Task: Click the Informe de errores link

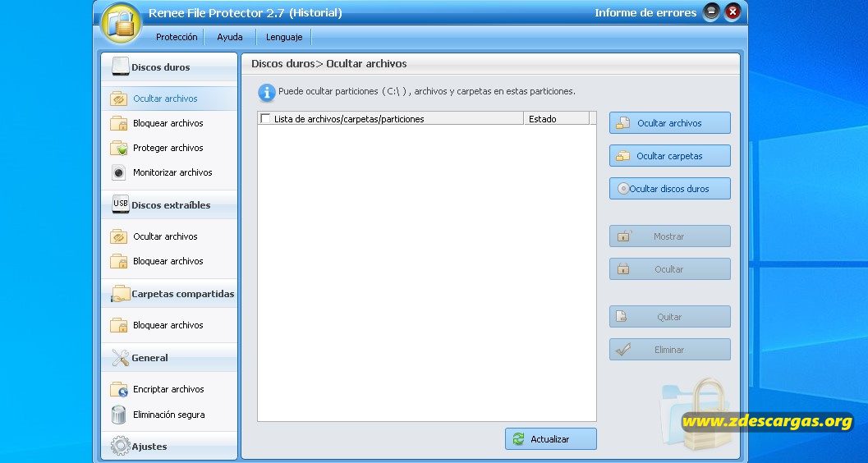Action: click(x=645, y=12)
